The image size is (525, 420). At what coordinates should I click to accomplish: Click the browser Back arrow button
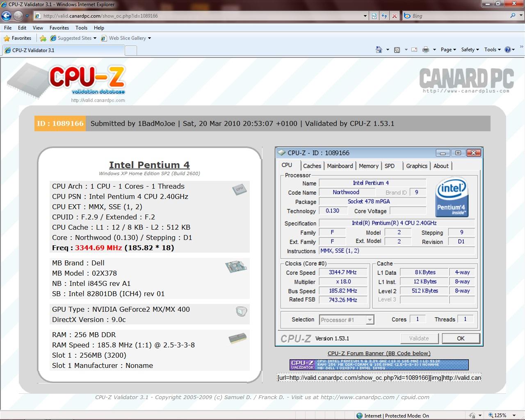pos(7,16)
